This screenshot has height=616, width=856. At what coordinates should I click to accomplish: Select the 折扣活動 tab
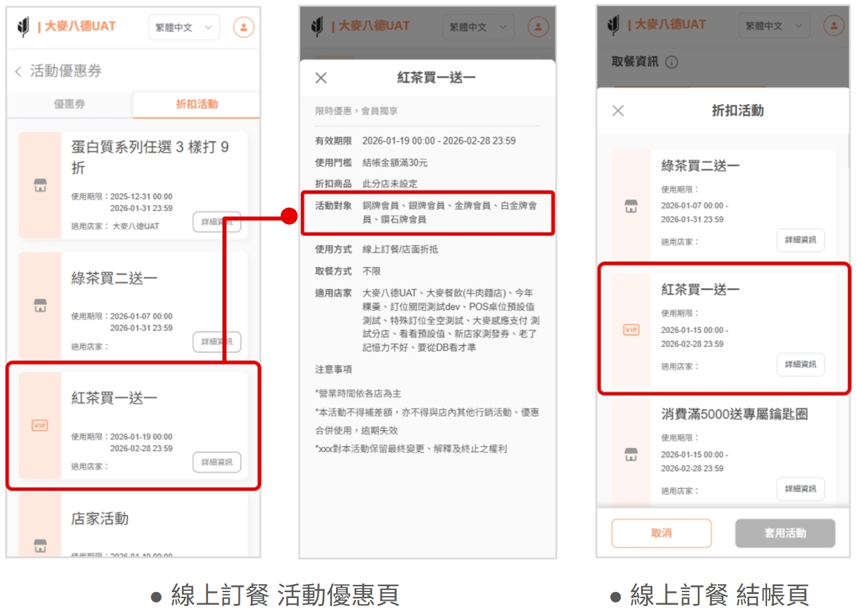point(197,104)
